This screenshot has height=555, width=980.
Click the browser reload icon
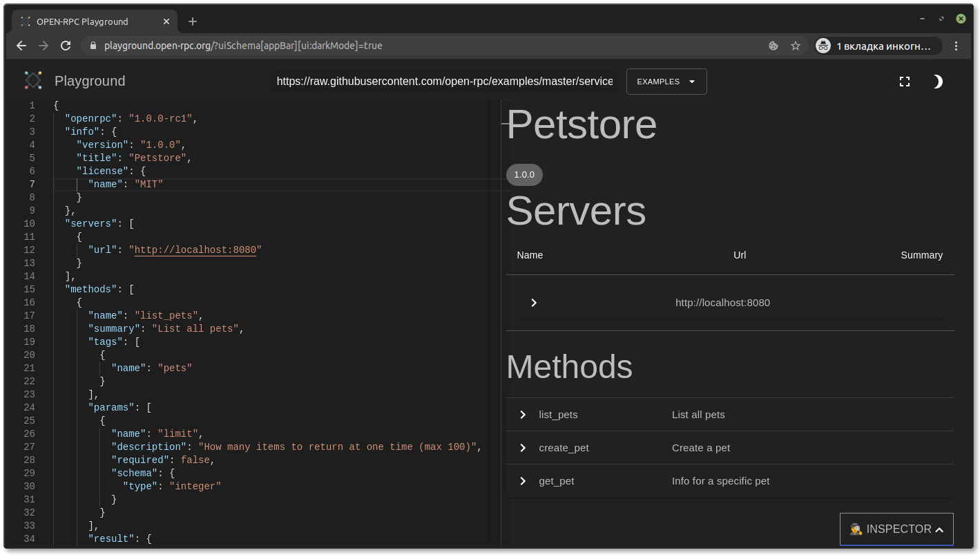point(66,46)
